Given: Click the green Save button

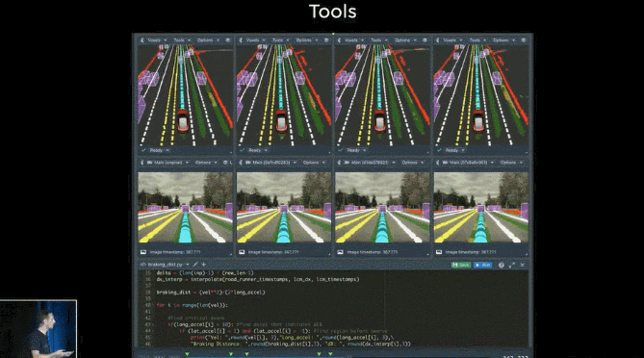Looking at the screenshot, I should point(461,266).
